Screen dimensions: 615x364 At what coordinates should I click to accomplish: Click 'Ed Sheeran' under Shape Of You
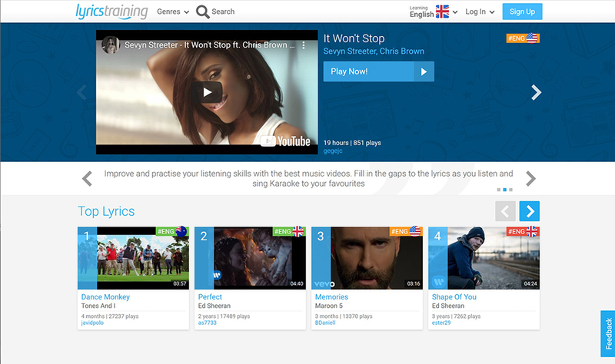448,306
